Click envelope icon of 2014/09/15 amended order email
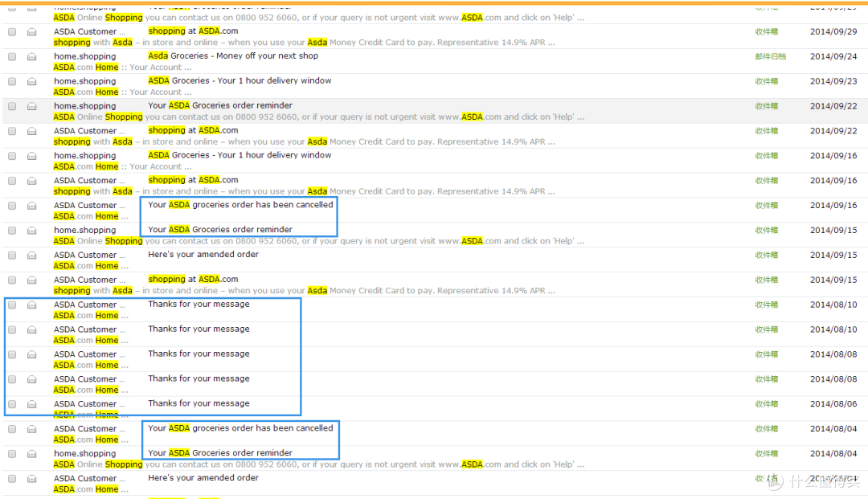This screenshot has width=868, height=499. [32, 255]
